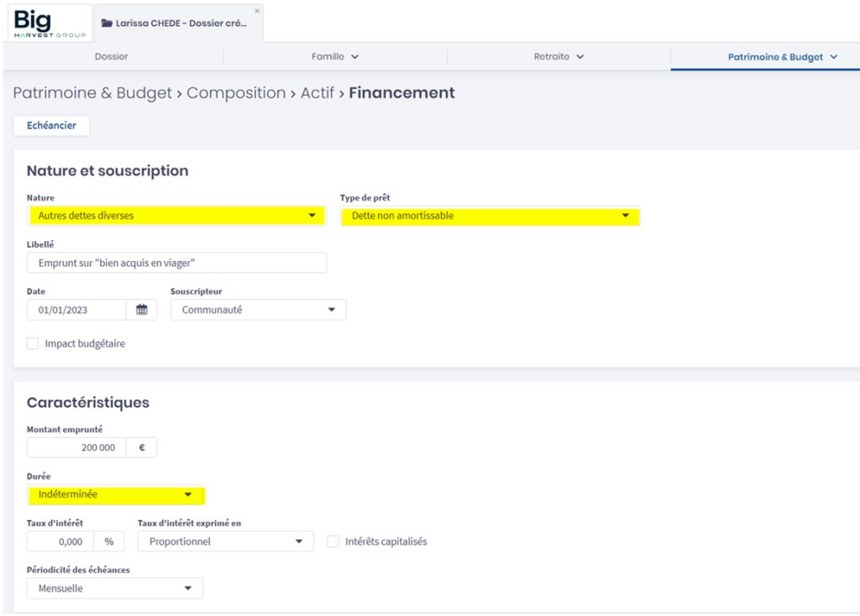Click the Echéancier button
This screenshot has width=860, height=616.
[51, 125]
